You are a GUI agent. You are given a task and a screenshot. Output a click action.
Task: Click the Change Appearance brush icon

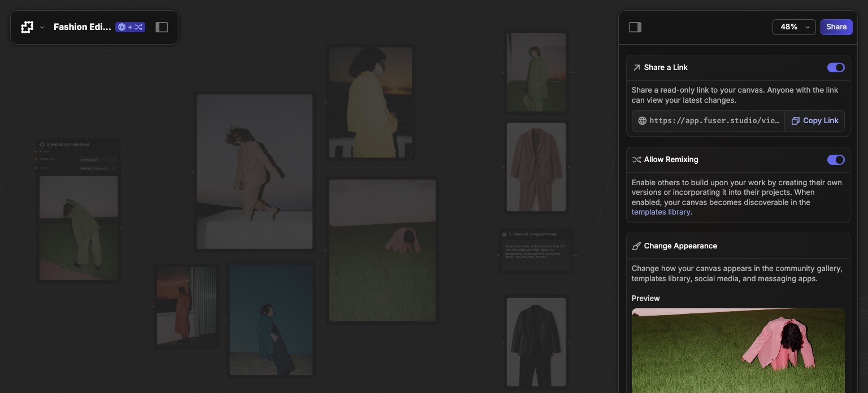636,246
